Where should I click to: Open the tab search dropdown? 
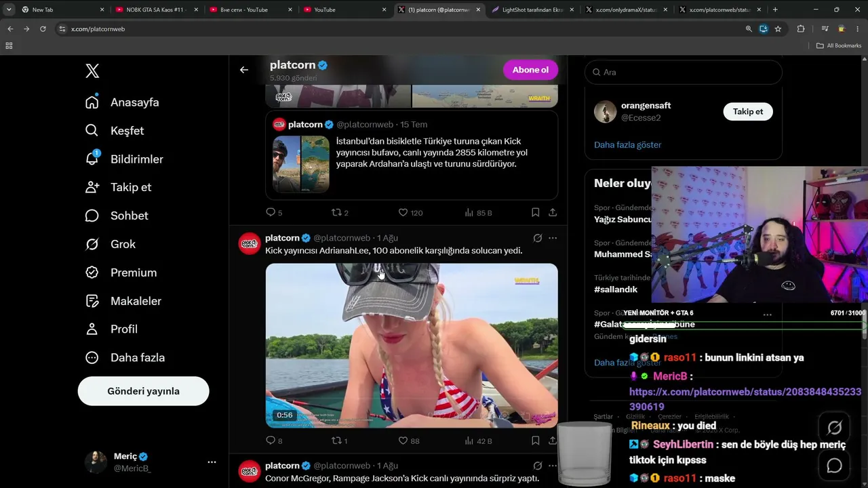coord(9,9)
